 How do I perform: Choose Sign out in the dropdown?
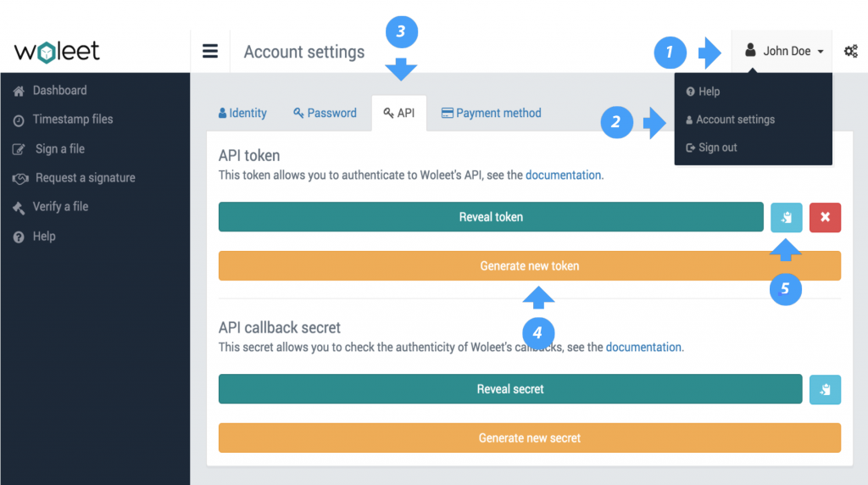(711, 148)
